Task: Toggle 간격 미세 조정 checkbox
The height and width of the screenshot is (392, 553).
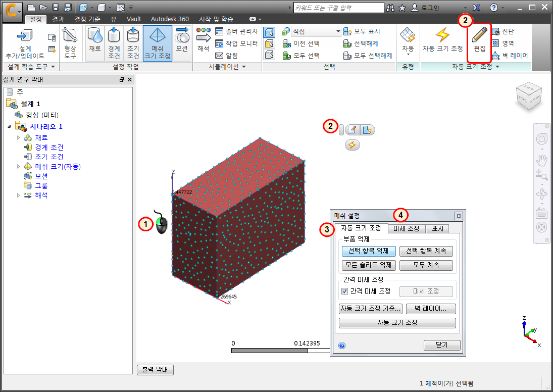Action: coord(344,291)
